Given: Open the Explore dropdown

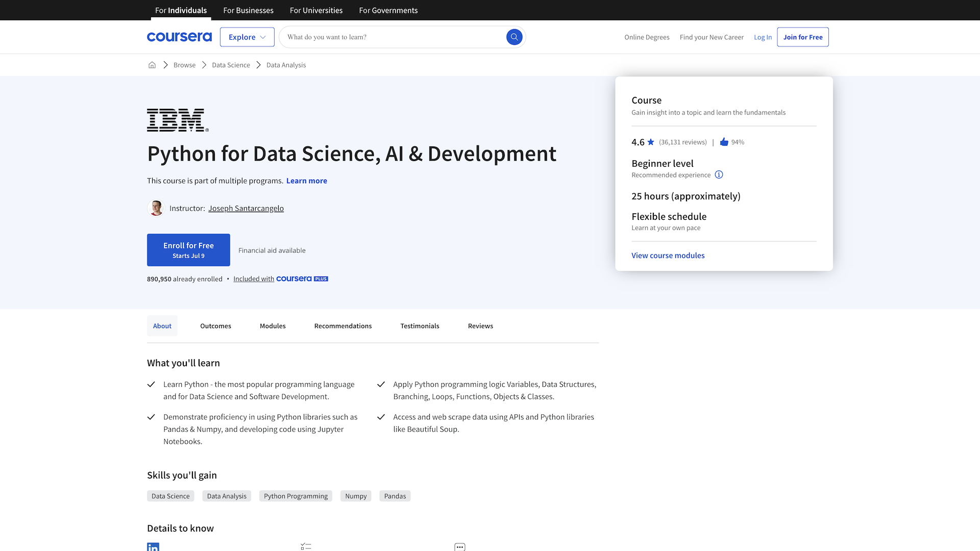Looking at the screenshot, I should tap(247, 37).
